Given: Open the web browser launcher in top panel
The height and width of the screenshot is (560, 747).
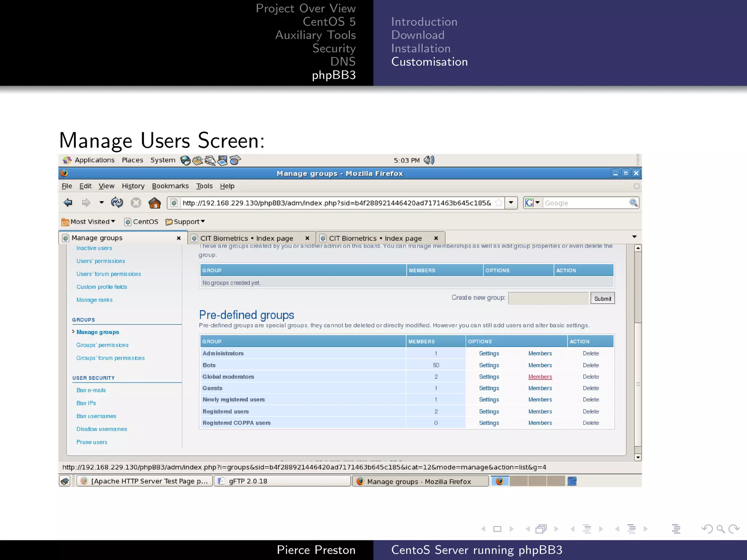Looking at the screenshot, I should click(186, 160).
